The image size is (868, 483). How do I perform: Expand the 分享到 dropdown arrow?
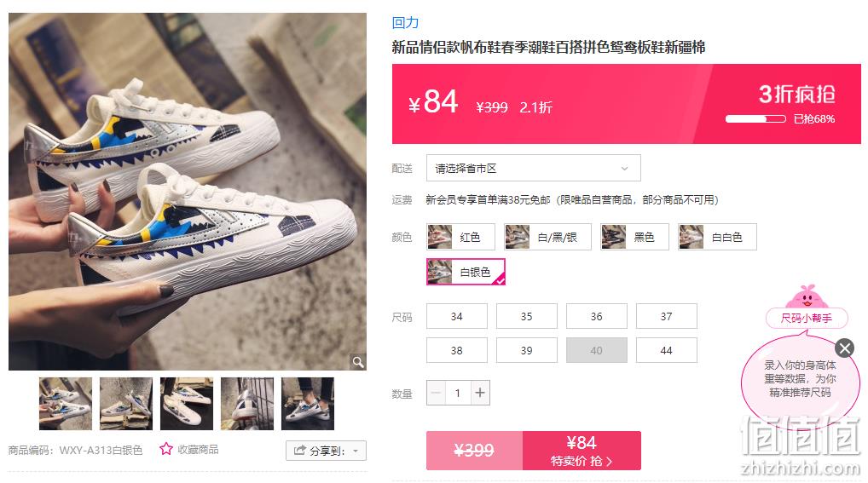(x=356, y=451)
